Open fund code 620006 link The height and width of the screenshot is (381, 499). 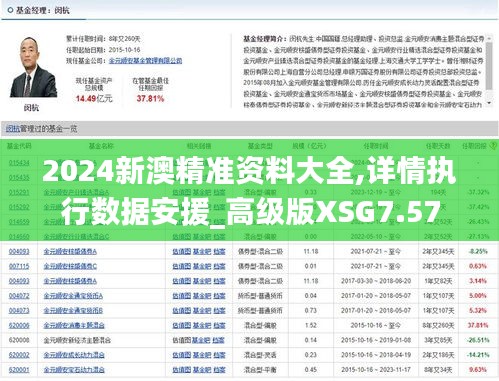19,325
